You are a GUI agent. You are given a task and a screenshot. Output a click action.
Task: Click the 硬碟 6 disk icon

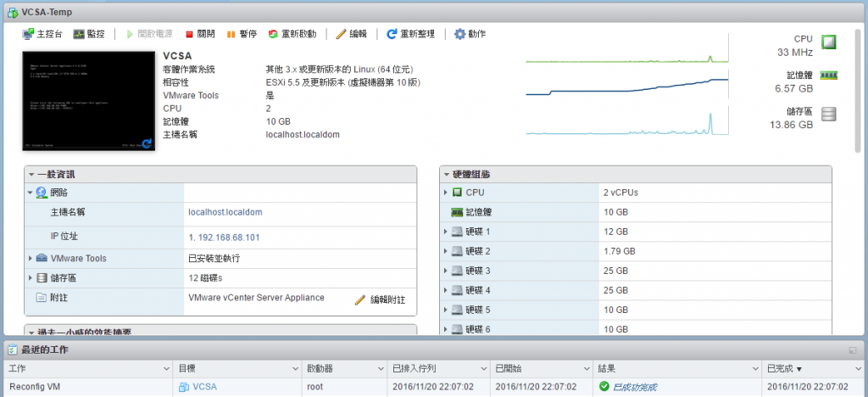pos(457,329)
